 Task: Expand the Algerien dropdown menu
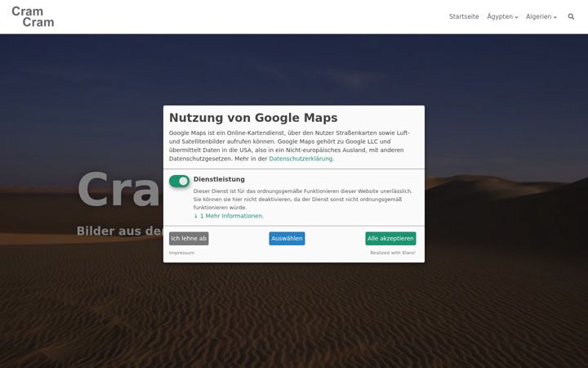(x=541, y=16)
